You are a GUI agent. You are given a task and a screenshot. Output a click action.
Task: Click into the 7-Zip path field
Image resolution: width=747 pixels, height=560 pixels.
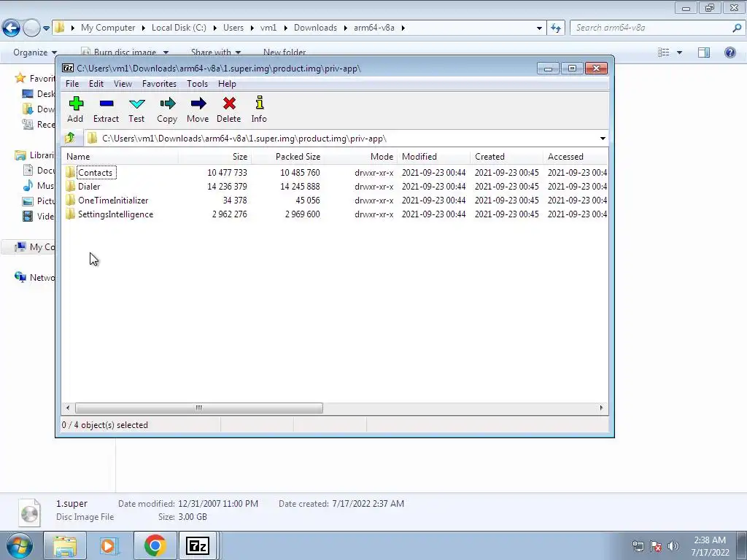coord(341,139)
